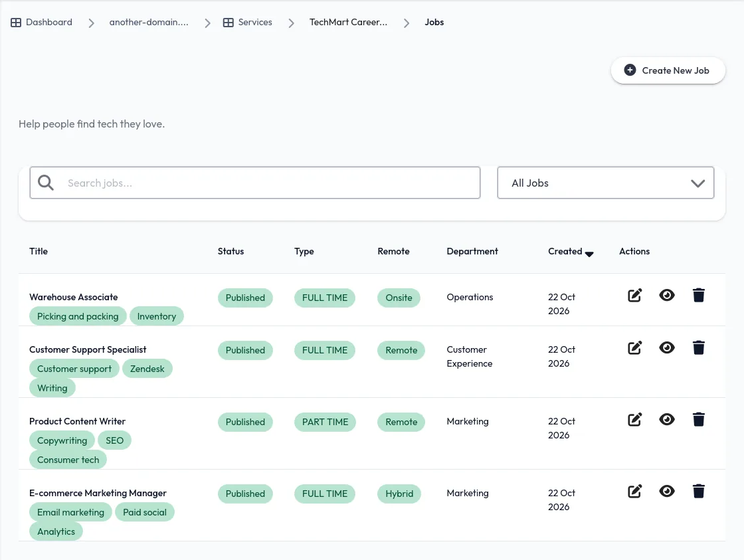Edit the E-commerce Marketing Manager job

[635, 491]
